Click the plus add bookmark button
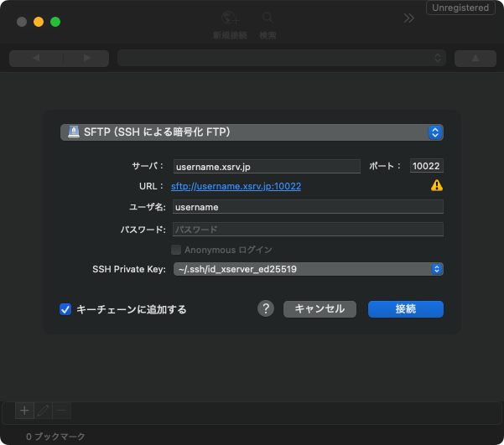 coord(24,410)
